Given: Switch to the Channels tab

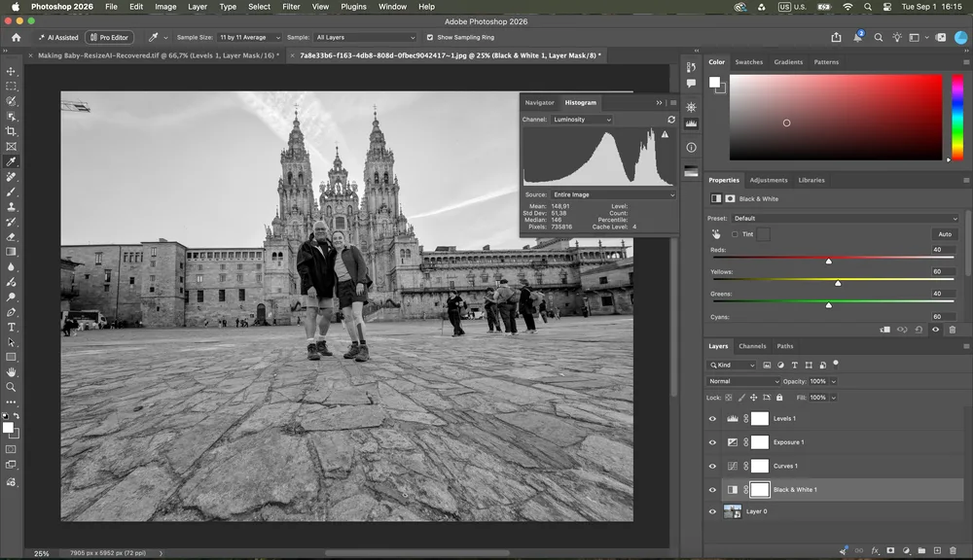Looking at the screenshot, I should [752, 346].
